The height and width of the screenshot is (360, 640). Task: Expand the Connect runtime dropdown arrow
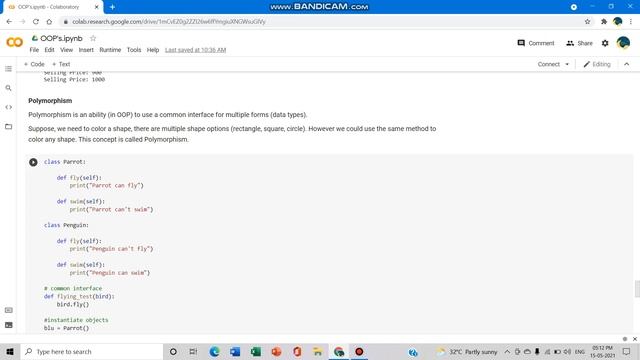tap(567, 64)
